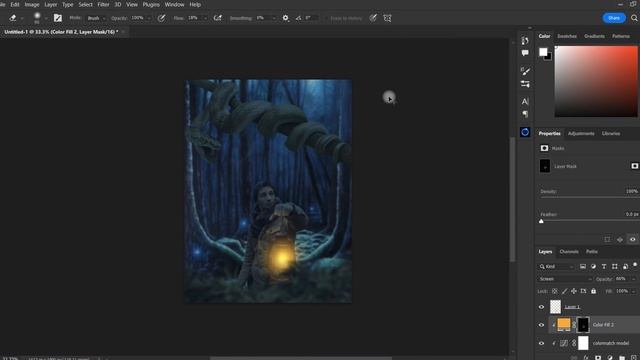
Task: Hide the colormatch model layer
Action: pos(541,343)
